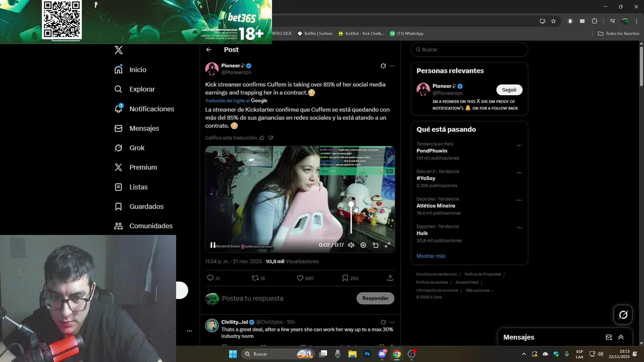
Task: Open the Condiciones de Servicio link
Action: click(437, 274)
